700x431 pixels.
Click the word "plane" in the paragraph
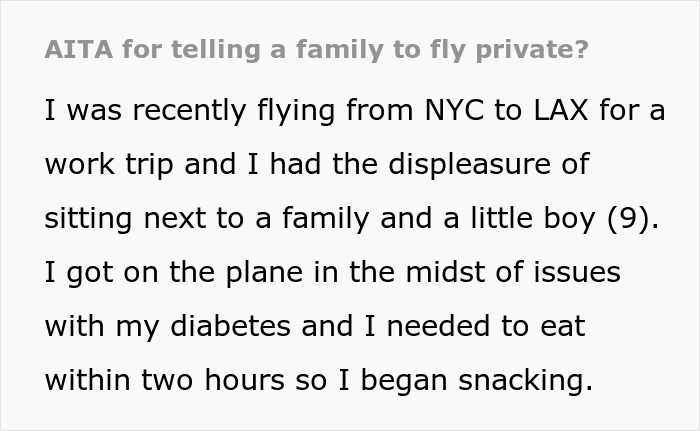click(x=265, y=273)
